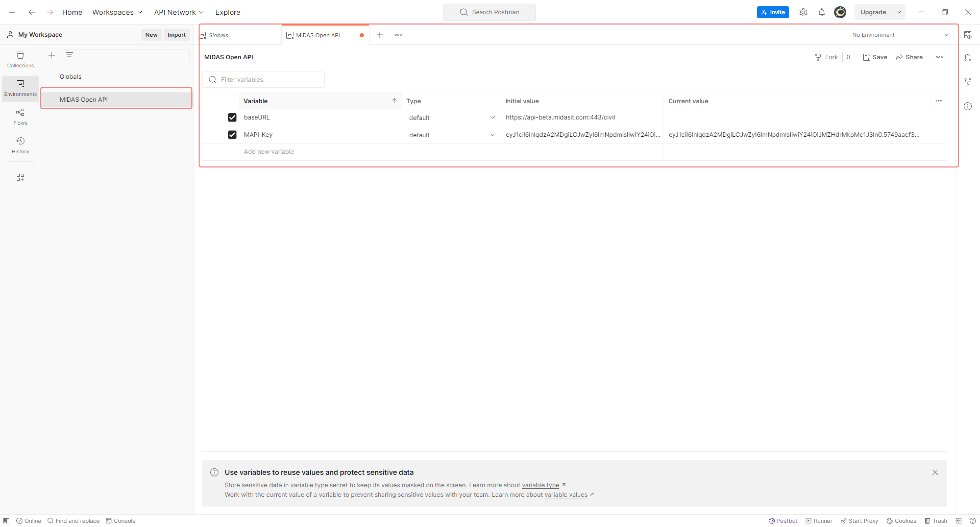The image size is (980, 527).
Task: Click the New button
Action: (x=151, y=35)
